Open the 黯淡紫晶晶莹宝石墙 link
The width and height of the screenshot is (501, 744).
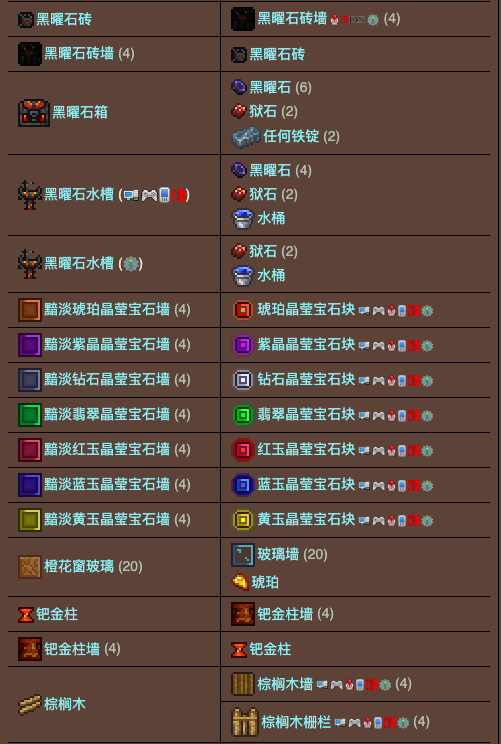pyautogui.click(x=107, y=344)
